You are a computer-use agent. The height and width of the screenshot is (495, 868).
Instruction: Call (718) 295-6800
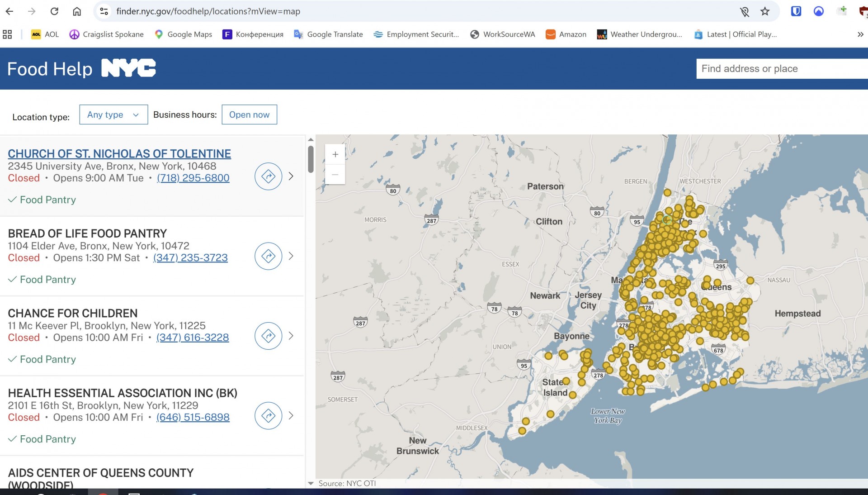[x=193, y=178]
